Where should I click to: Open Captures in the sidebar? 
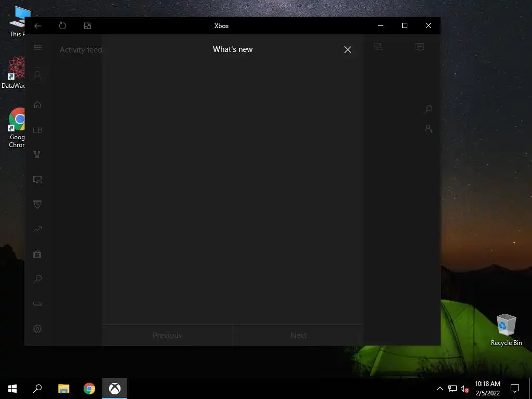coord(37,179)
